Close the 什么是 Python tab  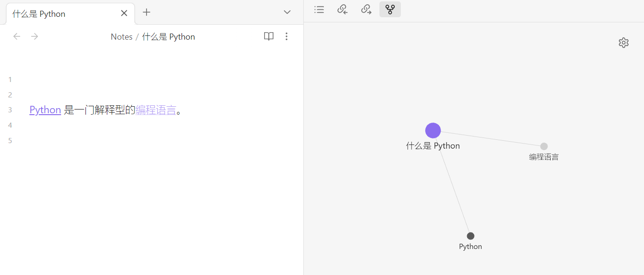[124, 14]
